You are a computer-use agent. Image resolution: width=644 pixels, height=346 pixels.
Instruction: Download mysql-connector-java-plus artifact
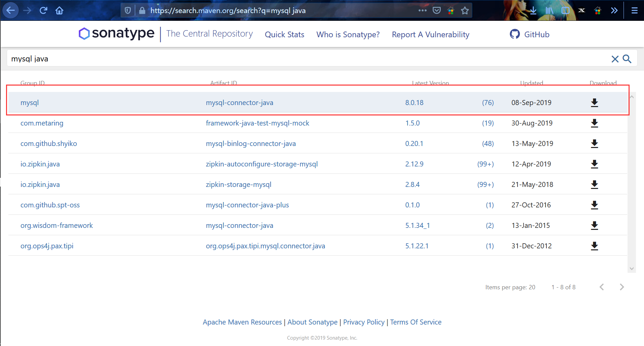(594, 205)
